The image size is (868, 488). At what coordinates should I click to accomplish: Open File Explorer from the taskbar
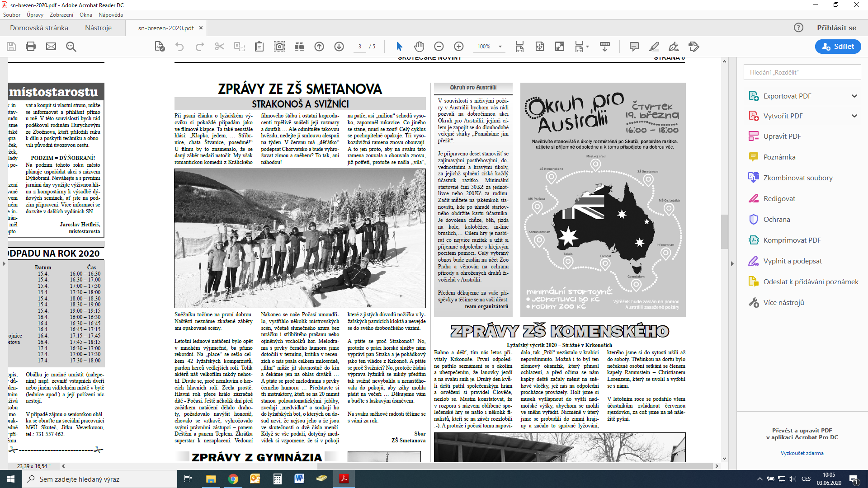(211, 479)
